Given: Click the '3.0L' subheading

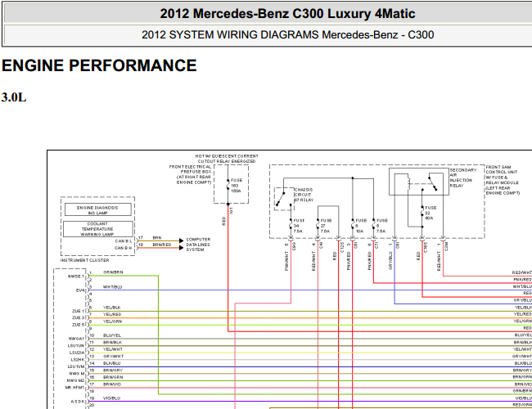Looking at the screenshot, I should click(x=14, y=97).
